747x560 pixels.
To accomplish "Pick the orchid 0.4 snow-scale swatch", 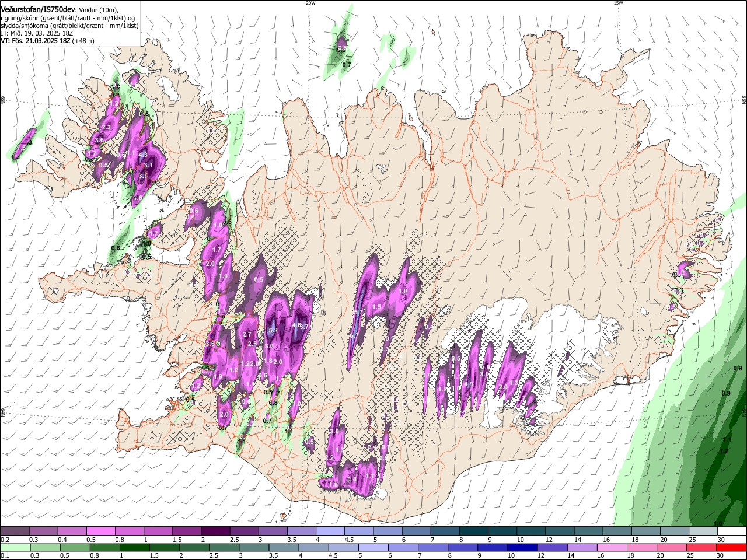I will pyautogui.click(x=72, y=531).
